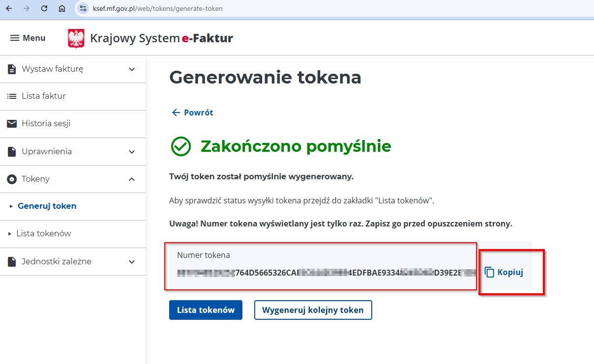
Task: Click the Historia sesji envelope icon
Action: click(x=12, y=124)
